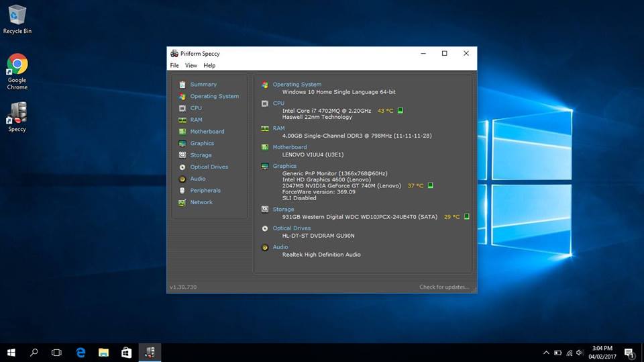Click the Check for updates link

444,287
